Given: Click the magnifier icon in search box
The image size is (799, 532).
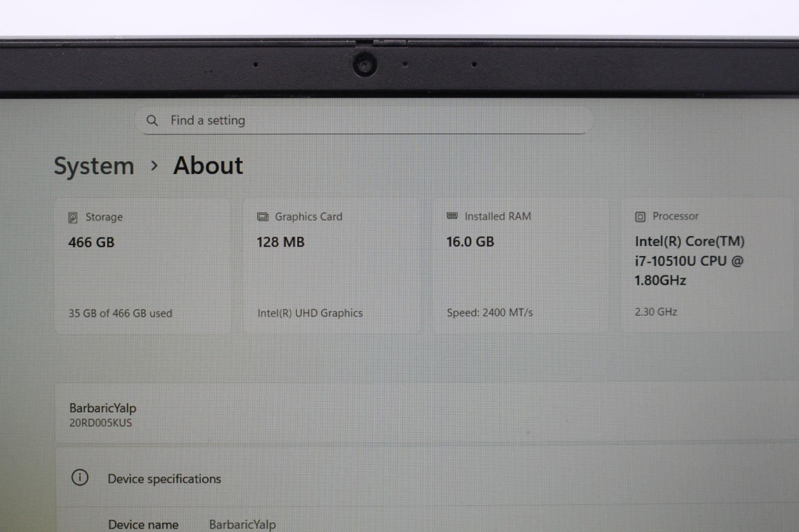Looking at the screenshot, I should [x=152, y=121].
